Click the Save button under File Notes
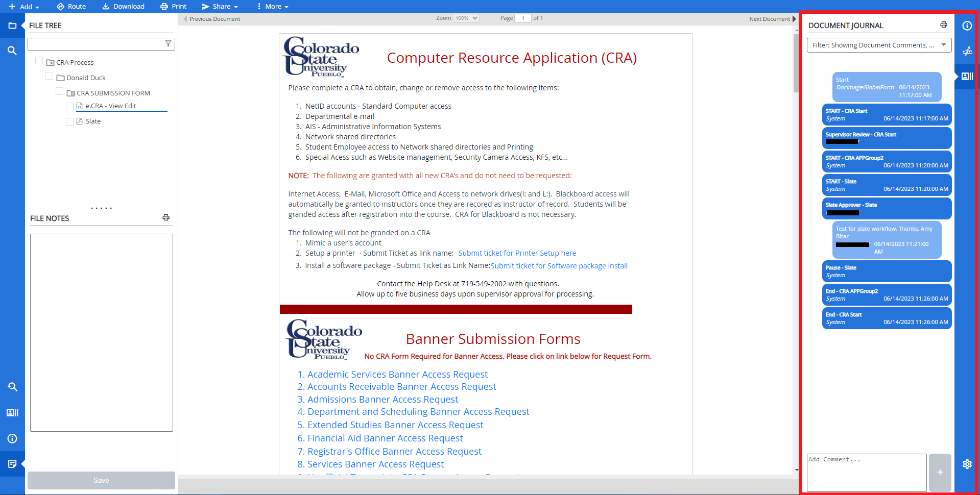 pyautogui.click(x=101, y=480)
